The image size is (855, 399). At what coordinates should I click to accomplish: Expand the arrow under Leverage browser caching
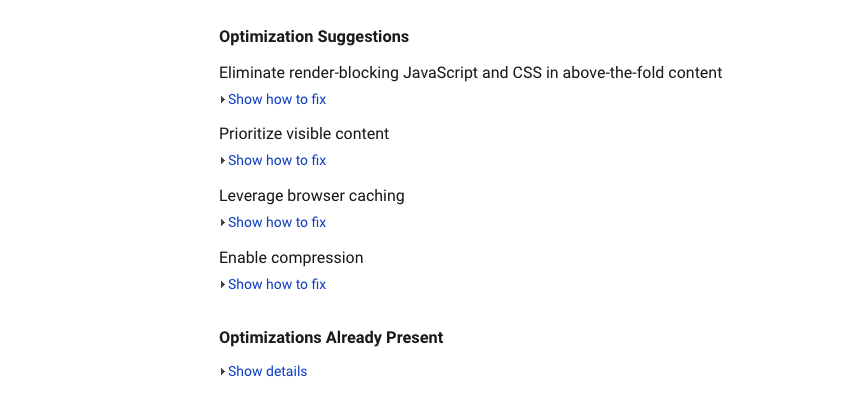[x=222, y=222]
